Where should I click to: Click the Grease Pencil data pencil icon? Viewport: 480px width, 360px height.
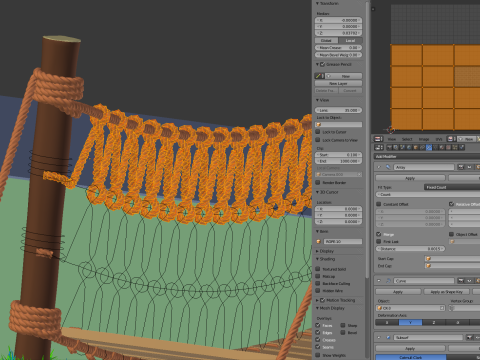319,76
